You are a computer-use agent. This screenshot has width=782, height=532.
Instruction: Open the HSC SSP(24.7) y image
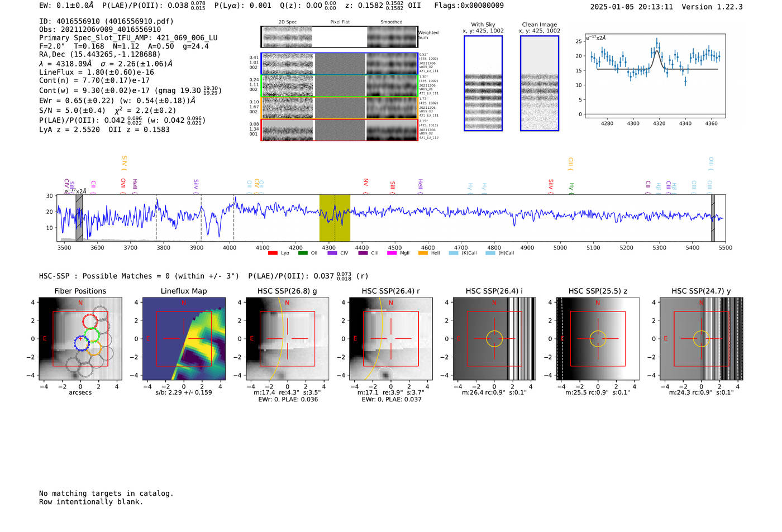(x=702, y=339)
